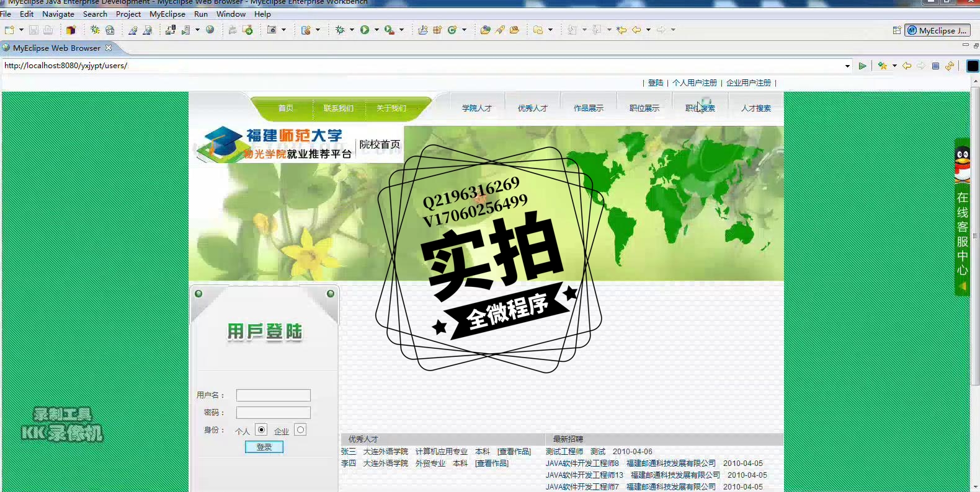This screenshot has height=492, width=980.
Task: Click the bug icon left of the 2.0 icon
Action: click(95, 30)
